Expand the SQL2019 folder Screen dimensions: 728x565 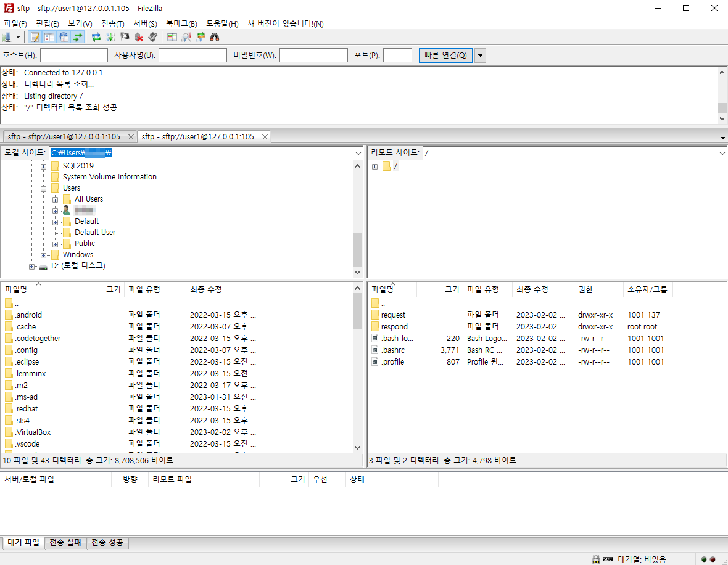pos(43,167)
